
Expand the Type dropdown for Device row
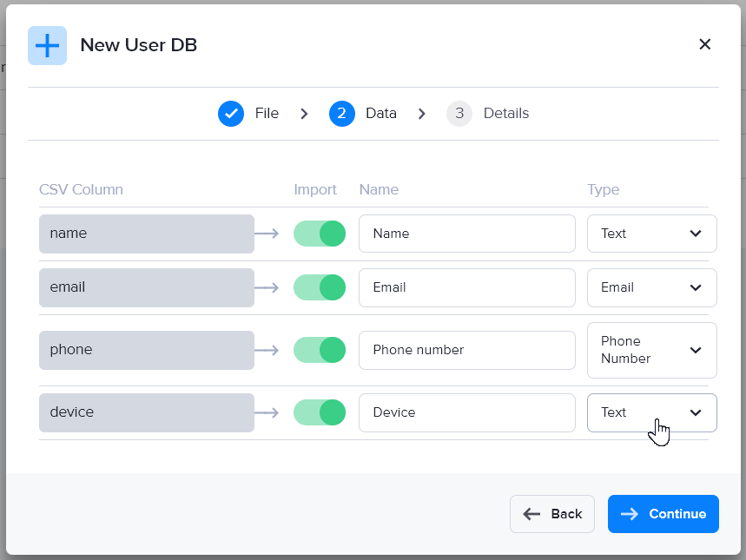[x=651, y=412]
